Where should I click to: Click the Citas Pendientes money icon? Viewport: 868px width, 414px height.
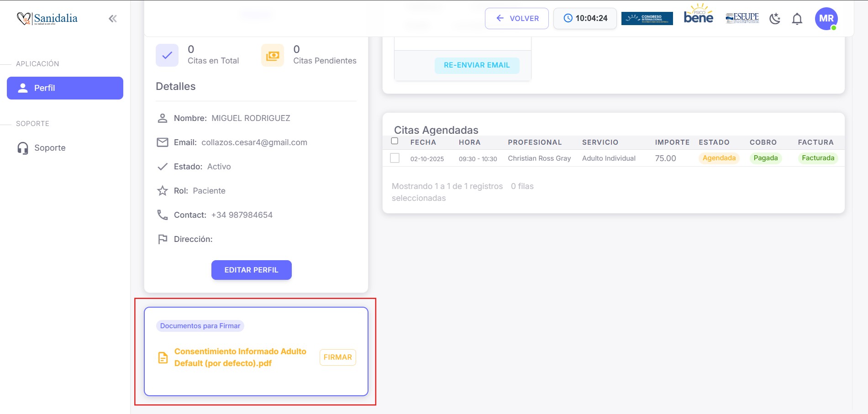coord(272,55)
